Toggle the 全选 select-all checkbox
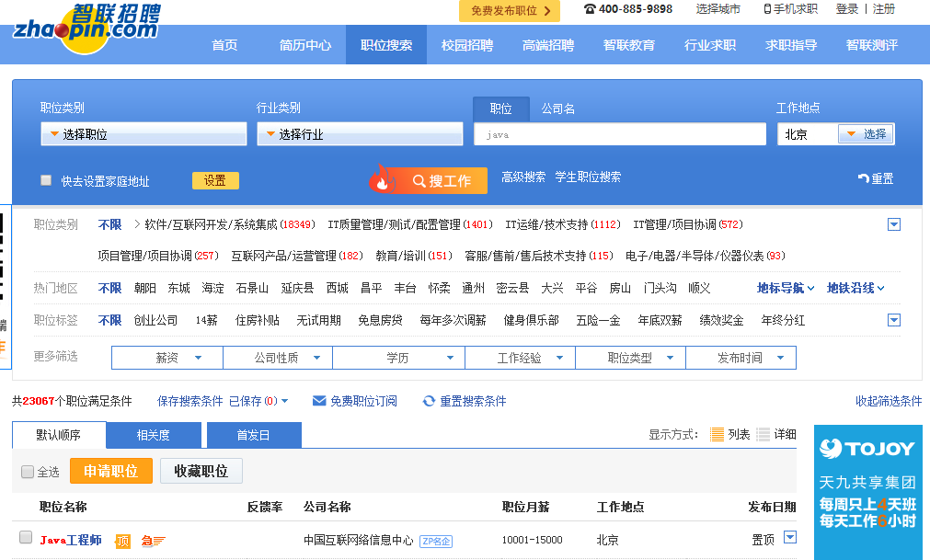Image resolution: width=930 pixels, height=560 pixels. click(x=27, y=471)
